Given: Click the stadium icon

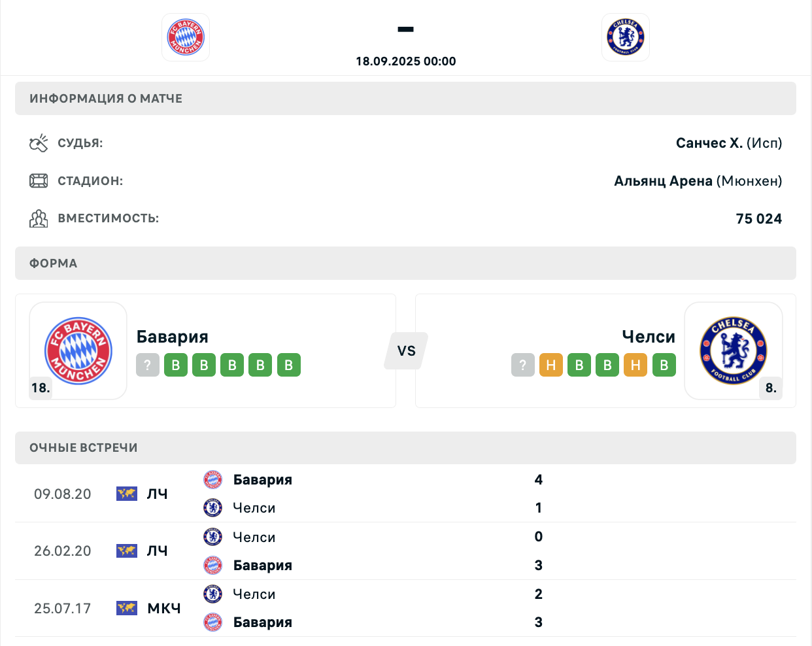Looking at the screenshot, I should click(39, 181).
